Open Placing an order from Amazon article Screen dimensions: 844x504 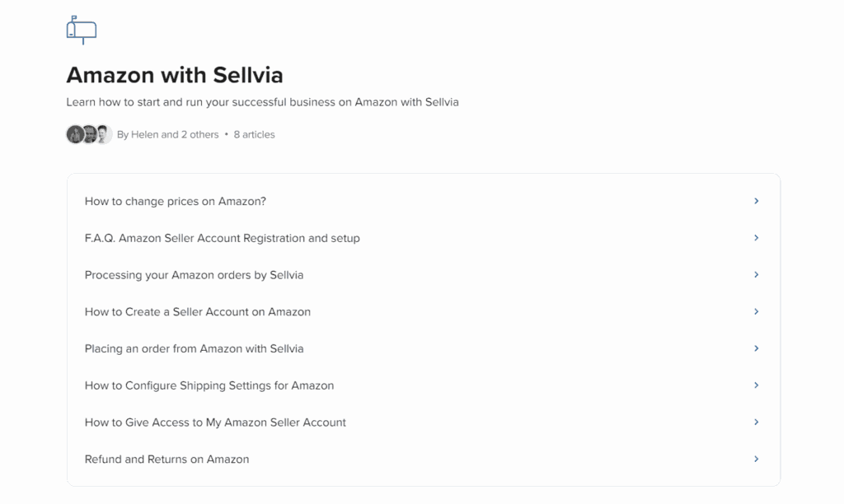[424, 348]
